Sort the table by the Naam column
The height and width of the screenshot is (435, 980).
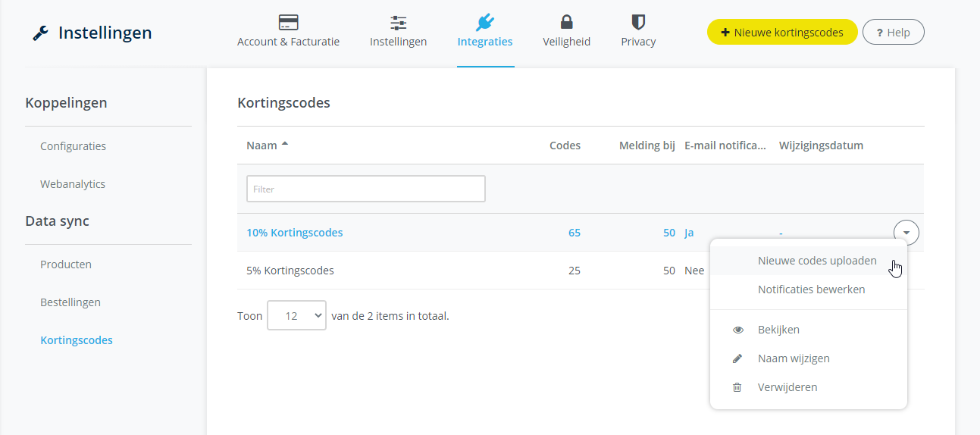(262, 146)
